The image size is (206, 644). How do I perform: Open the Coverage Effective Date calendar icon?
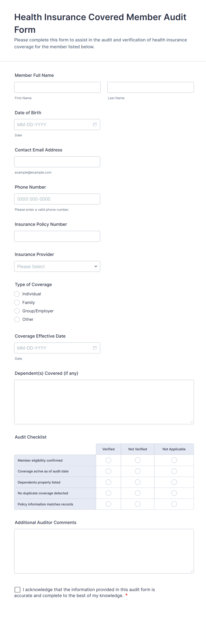[95, 348]
